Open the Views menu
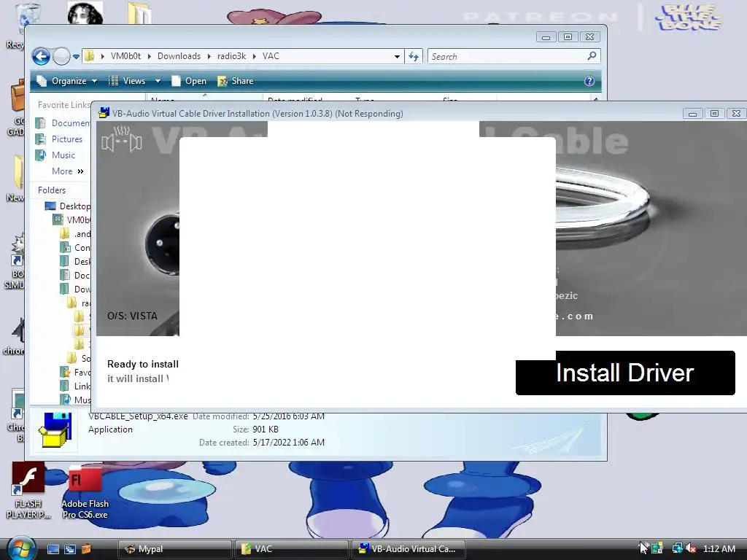 [x=127, y=81]
